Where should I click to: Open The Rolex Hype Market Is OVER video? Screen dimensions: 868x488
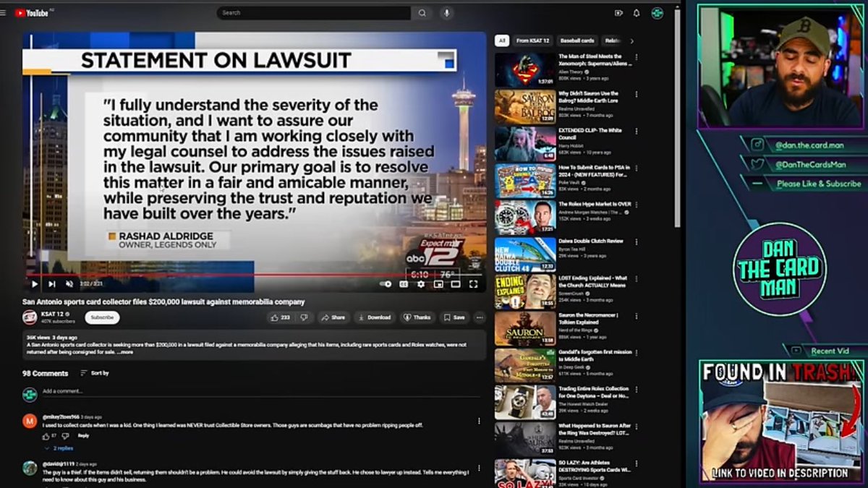(x=525, y=218)
